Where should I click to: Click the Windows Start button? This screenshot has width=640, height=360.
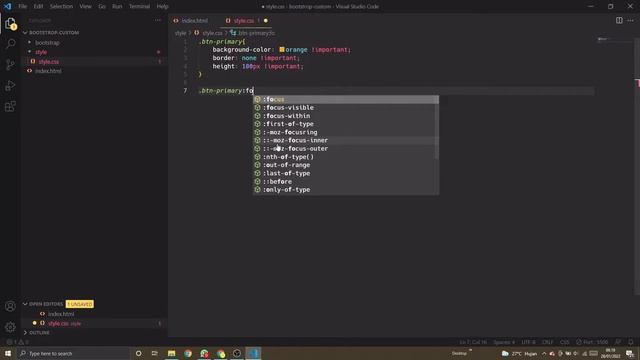pos(8,353)
